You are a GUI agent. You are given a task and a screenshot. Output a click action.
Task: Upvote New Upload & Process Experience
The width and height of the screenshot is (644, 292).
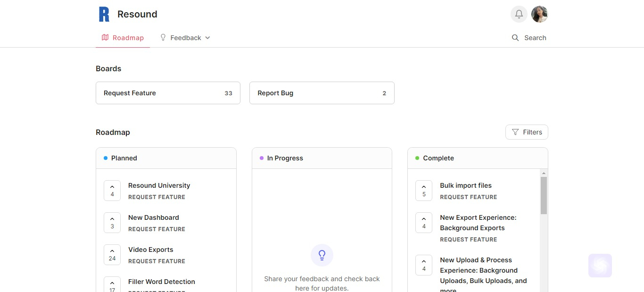[424, 265]
